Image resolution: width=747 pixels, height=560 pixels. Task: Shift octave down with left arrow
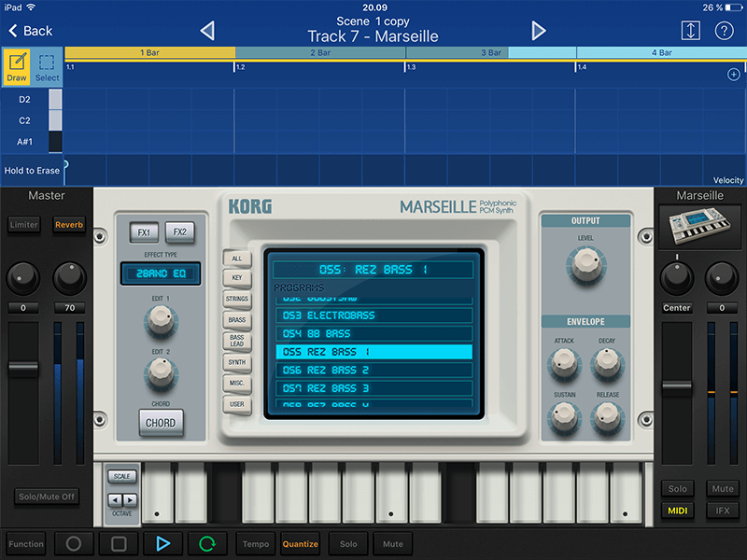coord(115,499)
